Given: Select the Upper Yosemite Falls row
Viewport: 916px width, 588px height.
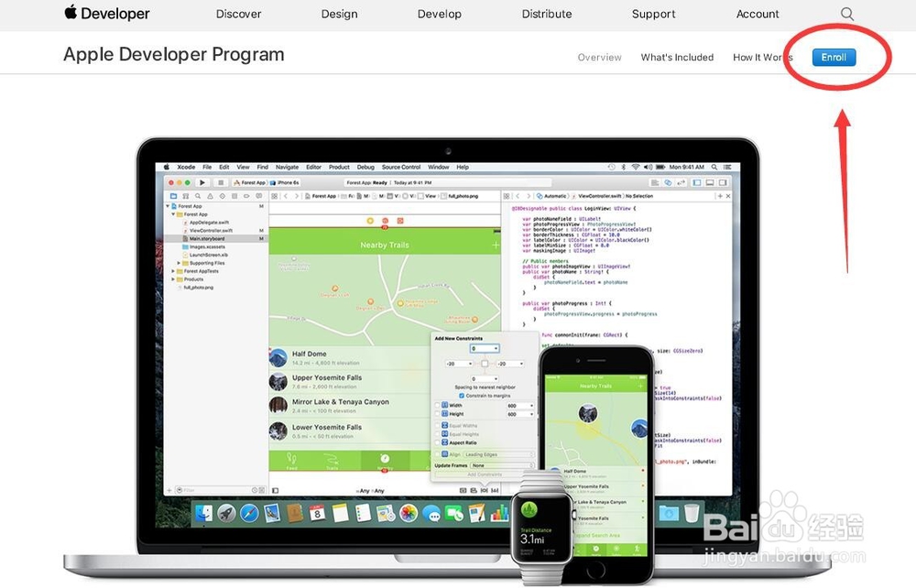Looking at the screenshot, I should tap(349, 381).
